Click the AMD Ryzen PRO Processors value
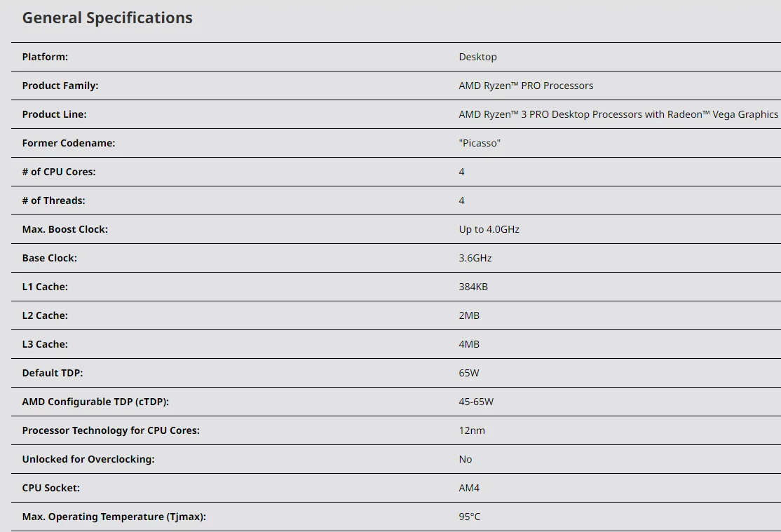 tap(526, 86)
